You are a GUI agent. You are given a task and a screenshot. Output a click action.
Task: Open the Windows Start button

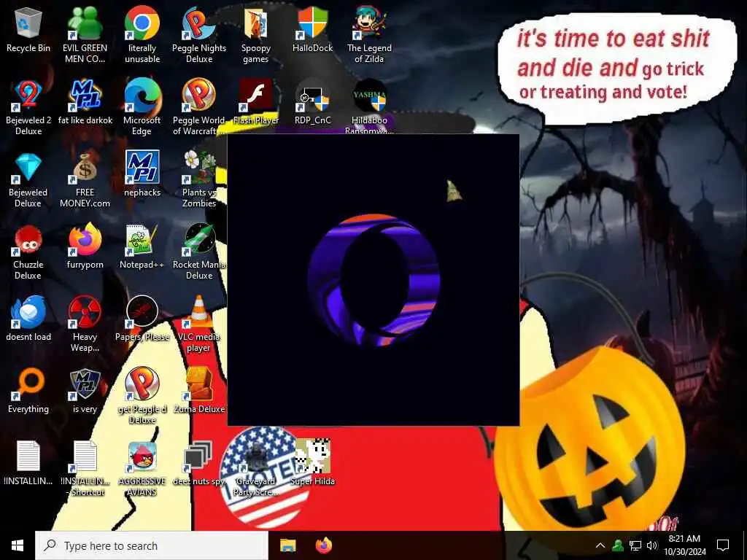[18, 545]
